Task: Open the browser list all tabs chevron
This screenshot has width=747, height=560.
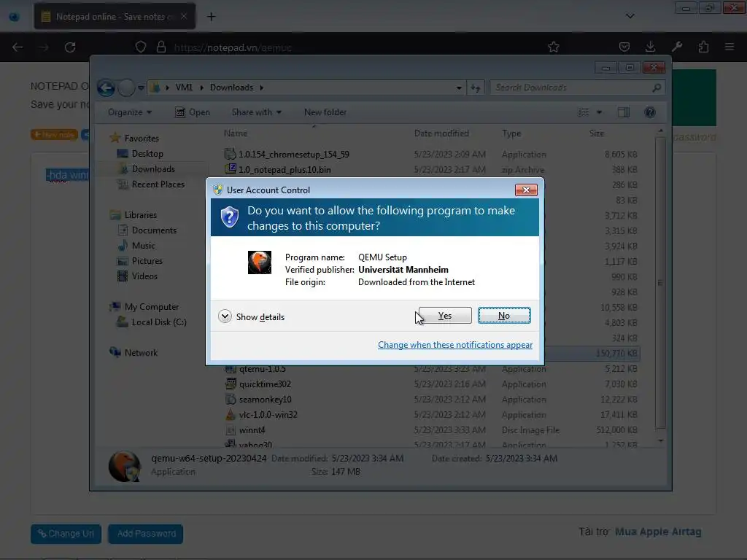Action: click(630, 16)
